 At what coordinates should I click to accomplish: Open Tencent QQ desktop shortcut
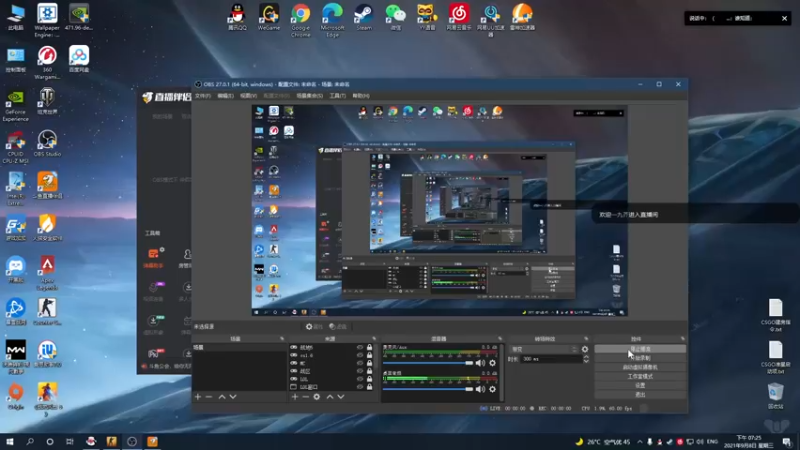click(237, 17)
